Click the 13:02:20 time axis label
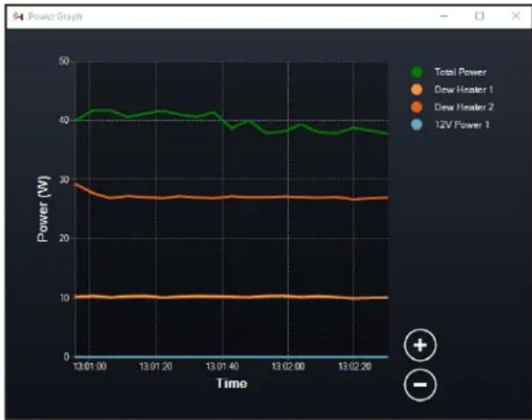Image resolution: width=532 pixels, height=420 pixels. [355, 367]
